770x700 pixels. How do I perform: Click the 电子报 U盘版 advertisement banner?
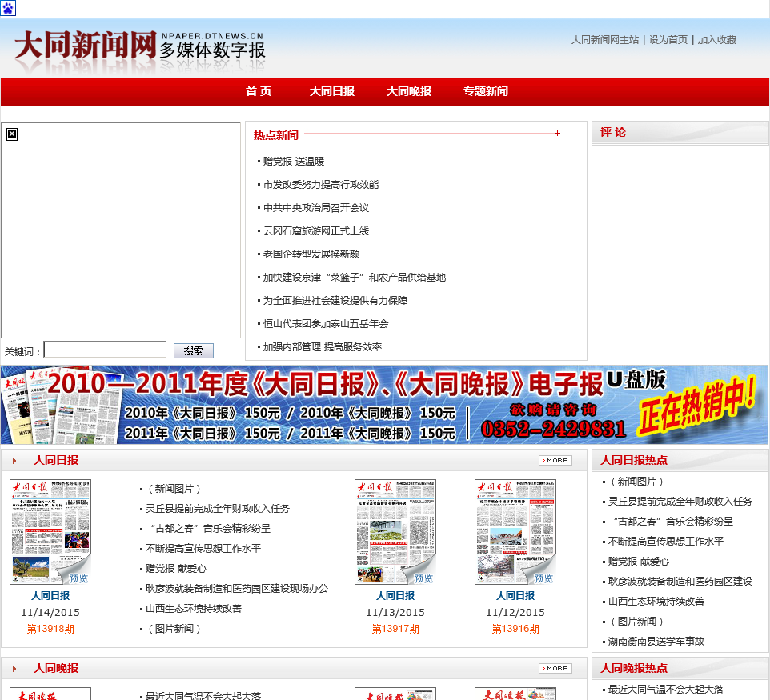384,405
